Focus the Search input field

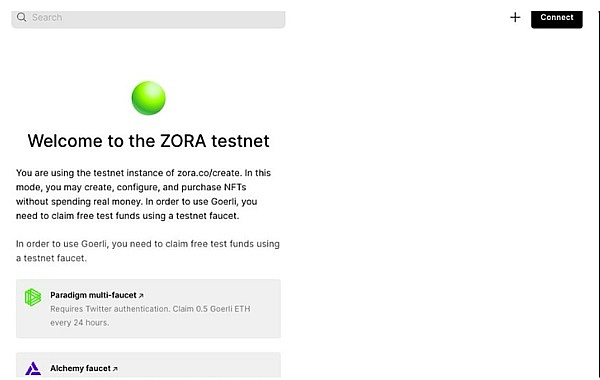tap(148, 19)
